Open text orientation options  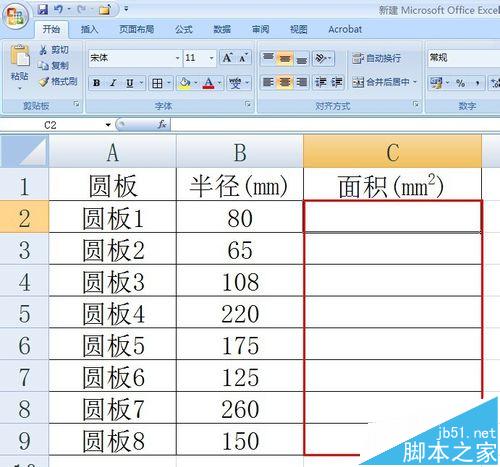pos(323,58)
